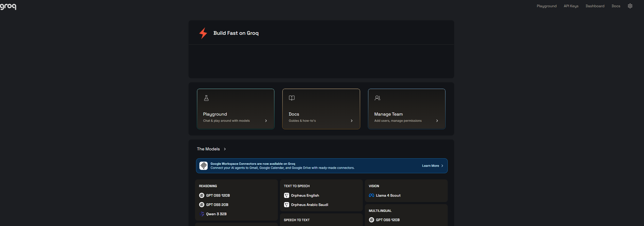Click the icon beside Orpheus English
The image size is (644, 226).
click(x=287, y=195)
